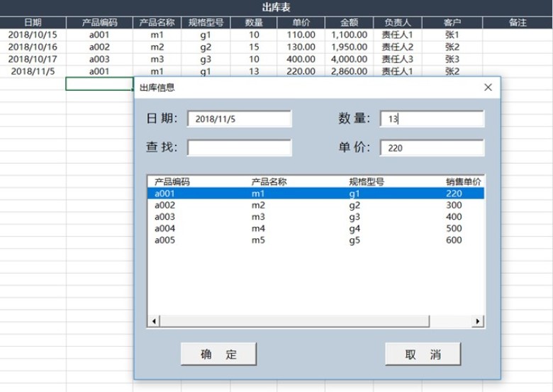Click the 规格型号 list column header
This screenshot has width=553, height=392.
(367, 182)
